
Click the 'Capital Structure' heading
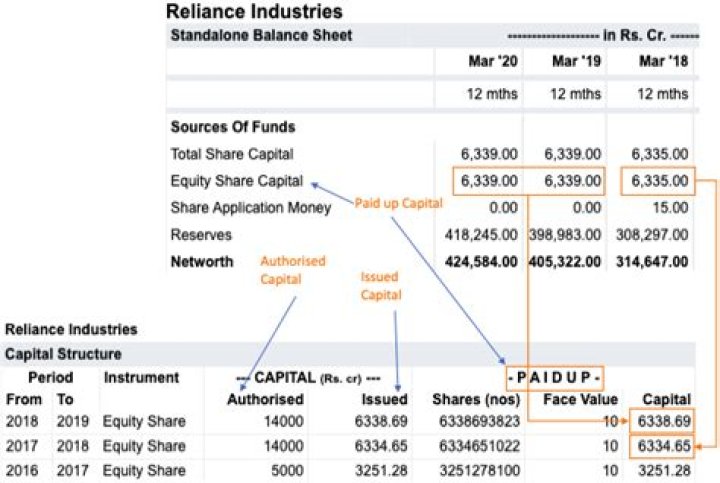tap(63, 354)
